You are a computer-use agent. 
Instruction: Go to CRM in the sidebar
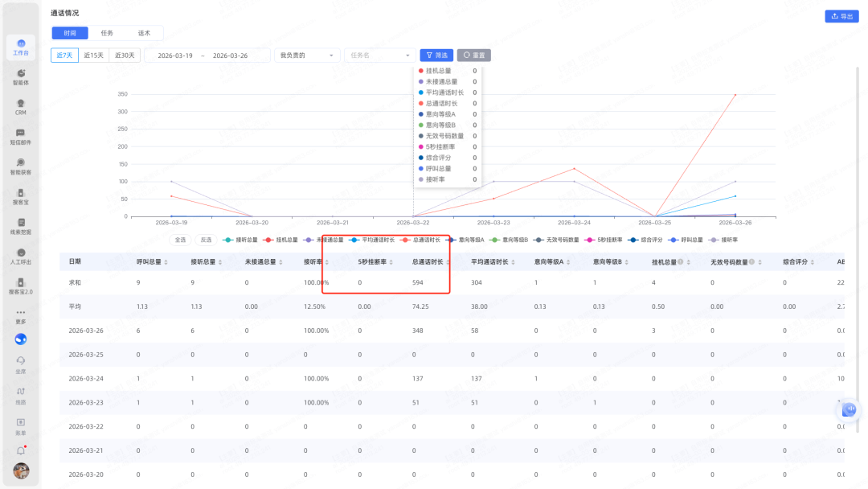21,106
